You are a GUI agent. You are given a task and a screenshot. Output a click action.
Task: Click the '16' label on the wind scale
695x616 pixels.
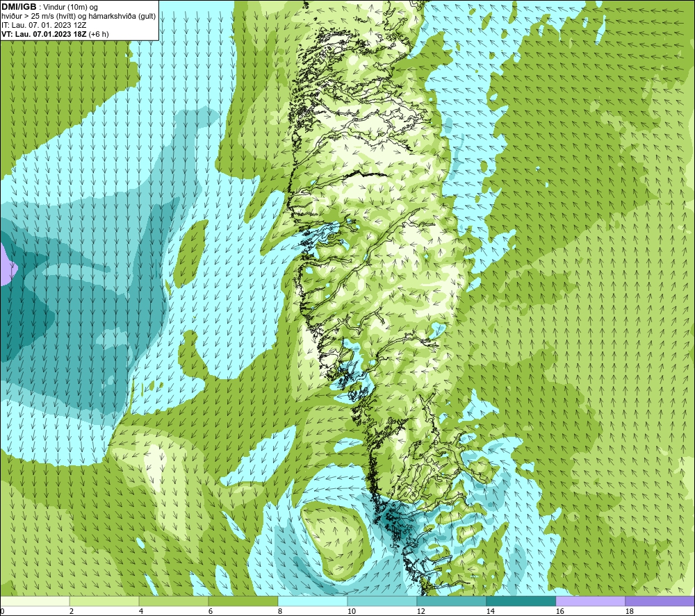coord(559,611)
